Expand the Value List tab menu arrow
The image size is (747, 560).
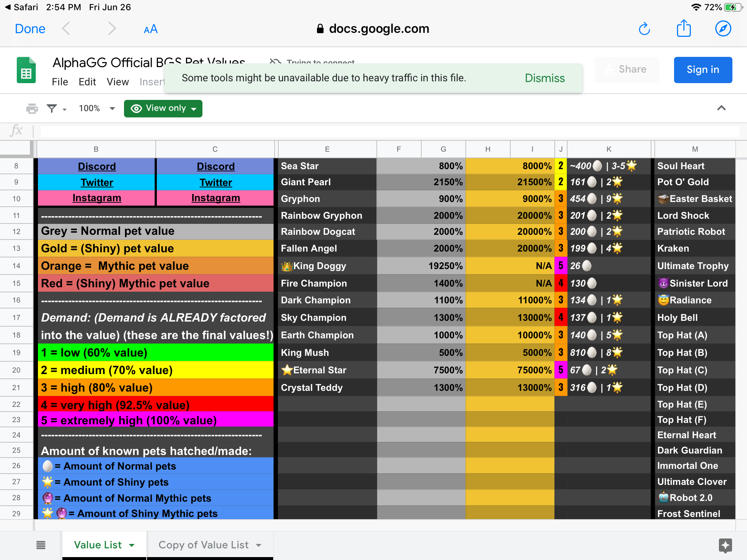pyautogui.click(x=132, y=545)
